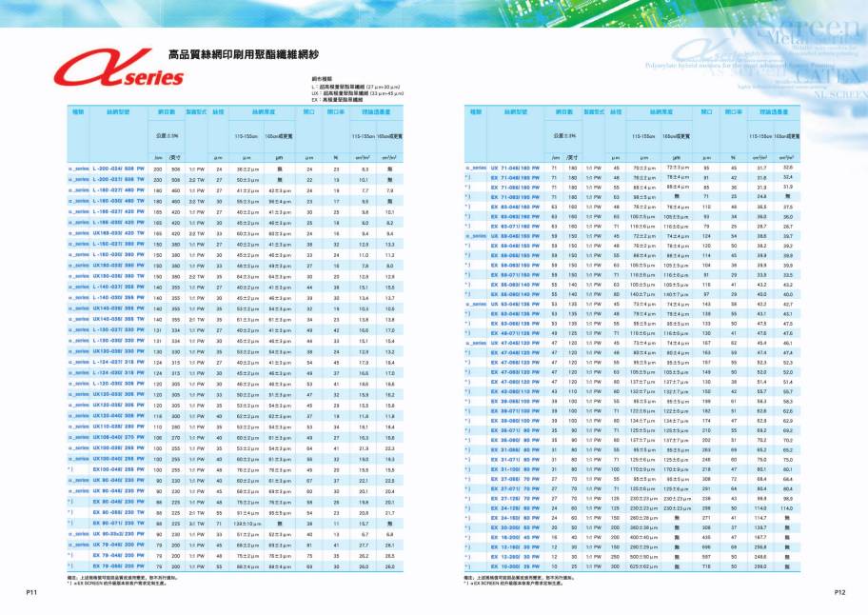
Task: Click the '625±62µm' thickness cell
Action: [x=643, y=566]
